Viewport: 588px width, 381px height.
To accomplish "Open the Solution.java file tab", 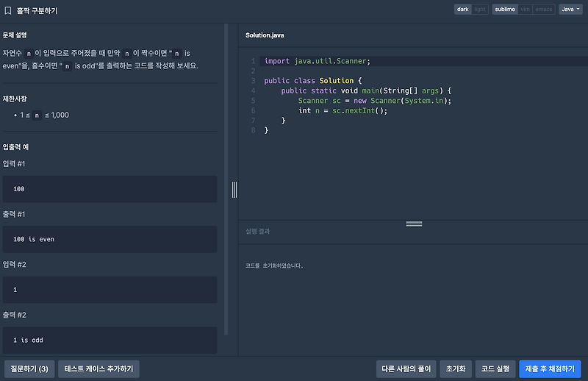I will [x=265, y=35].
